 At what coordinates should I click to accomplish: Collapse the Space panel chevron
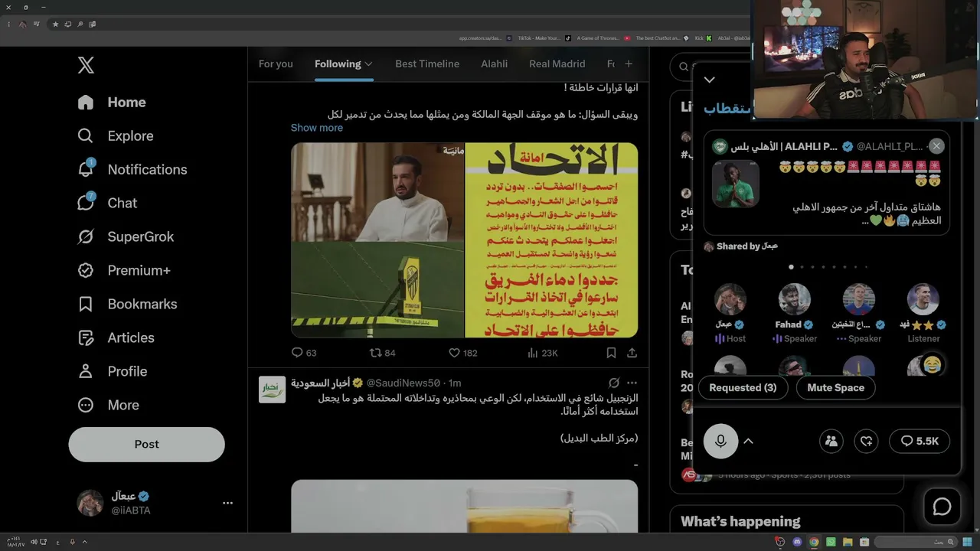pos(710,80)
